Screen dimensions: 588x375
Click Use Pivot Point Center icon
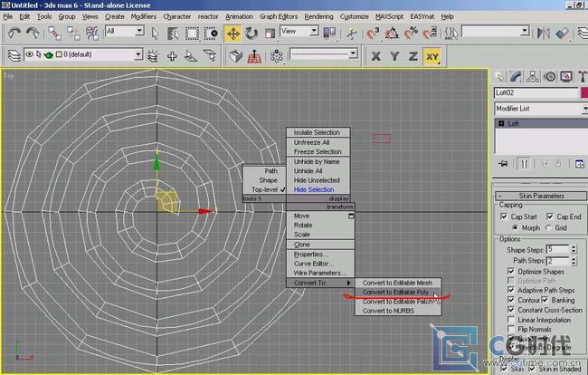329,33
